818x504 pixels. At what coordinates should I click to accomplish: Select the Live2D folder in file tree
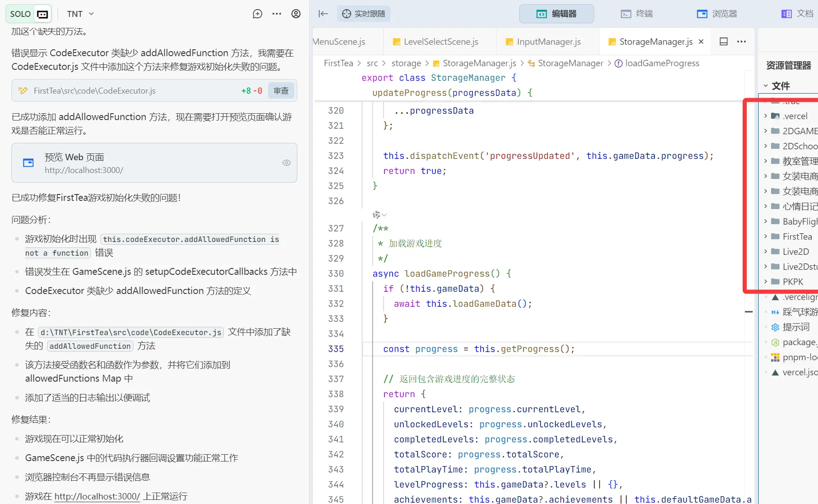click(x=796, y=252)
